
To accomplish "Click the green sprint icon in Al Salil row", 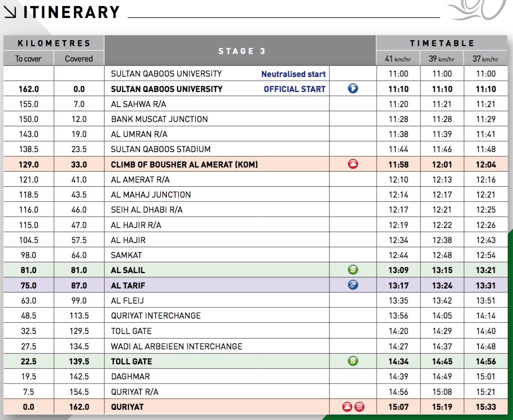I will click(353, 270).
